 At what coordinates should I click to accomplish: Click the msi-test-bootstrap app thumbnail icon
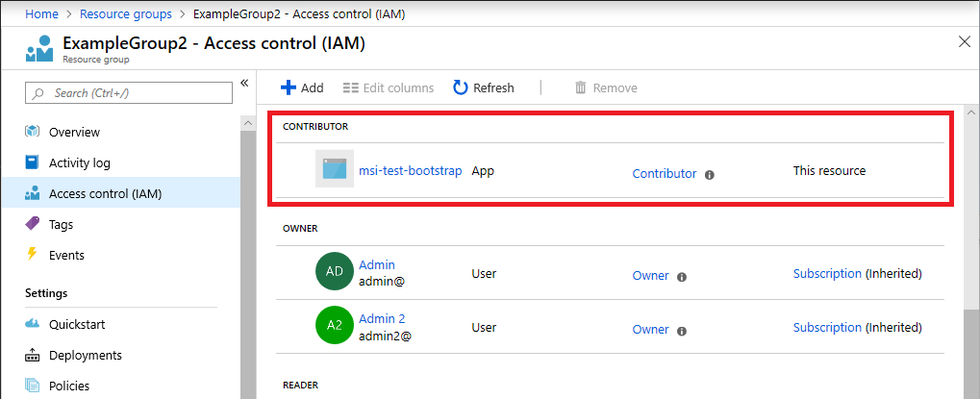click(335, 169)
